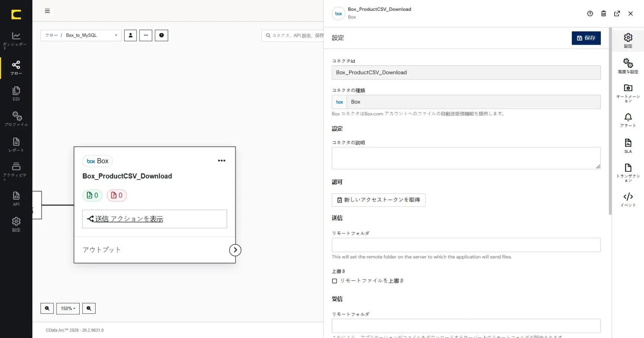The height and width of the screenshot is (338, 644).
Task: Select the SLA tab
Action: click(628, 146)
